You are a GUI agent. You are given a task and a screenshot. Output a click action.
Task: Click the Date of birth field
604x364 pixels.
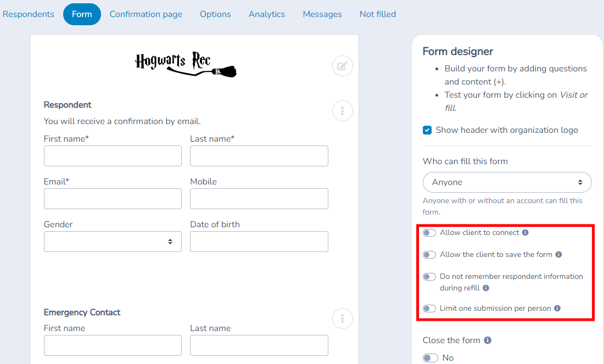[259, 242]
